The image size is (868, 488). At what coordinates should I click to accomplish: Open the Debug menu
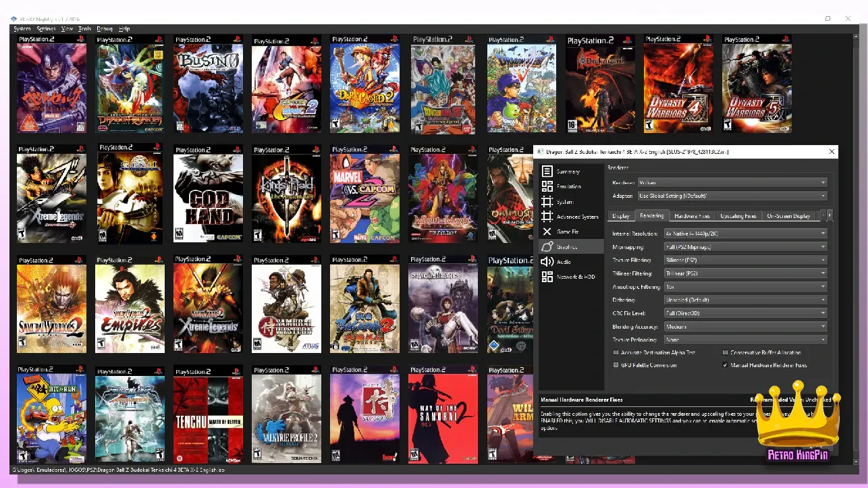pyautogui.click(x=105, y=29)
